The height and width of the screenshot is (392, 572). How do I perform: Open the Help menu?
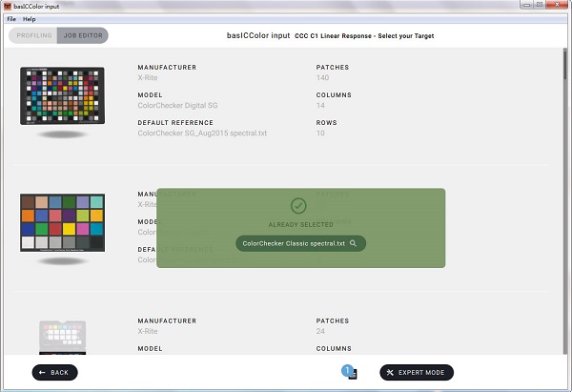(30, 19)
